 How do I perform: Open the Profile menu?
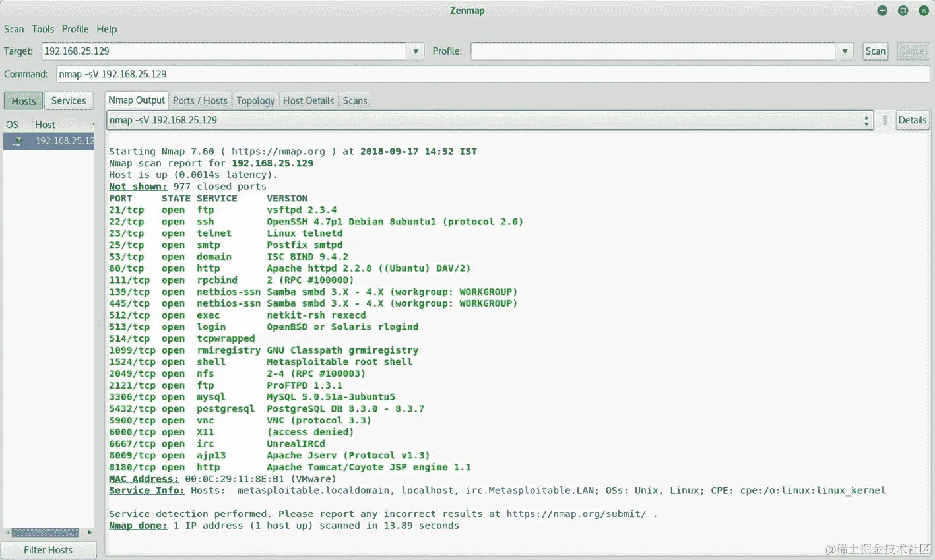[x=75, y=29]
